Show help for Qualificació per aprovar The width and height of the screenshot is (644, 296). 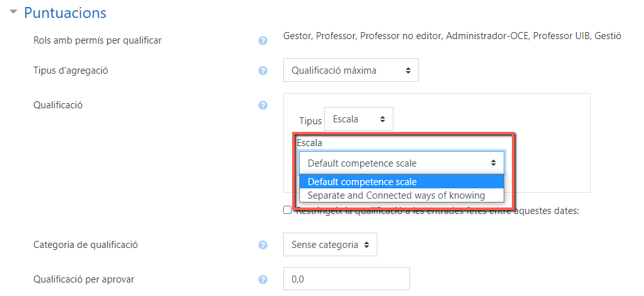pos(263,279)
